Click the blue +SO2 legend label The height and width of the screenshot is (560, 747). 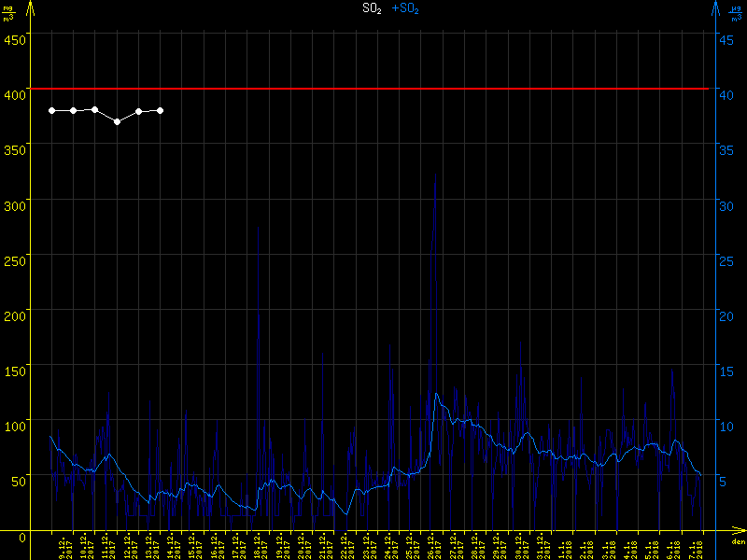(405, 8)
